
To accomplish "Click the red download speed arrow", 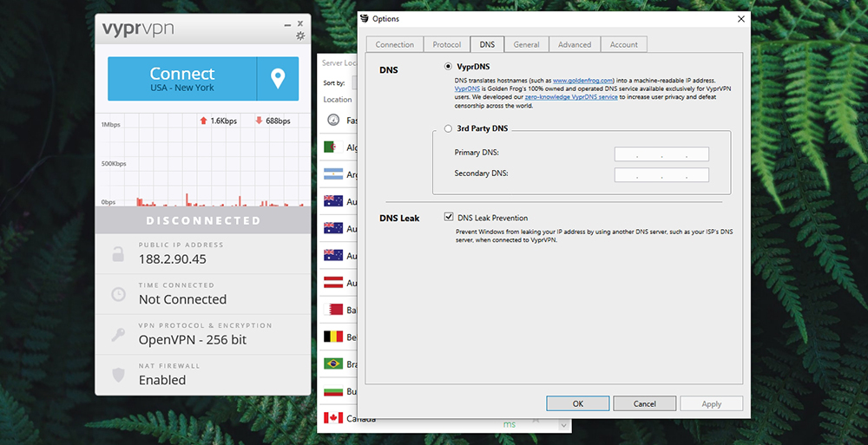I will tap(259, 121).
